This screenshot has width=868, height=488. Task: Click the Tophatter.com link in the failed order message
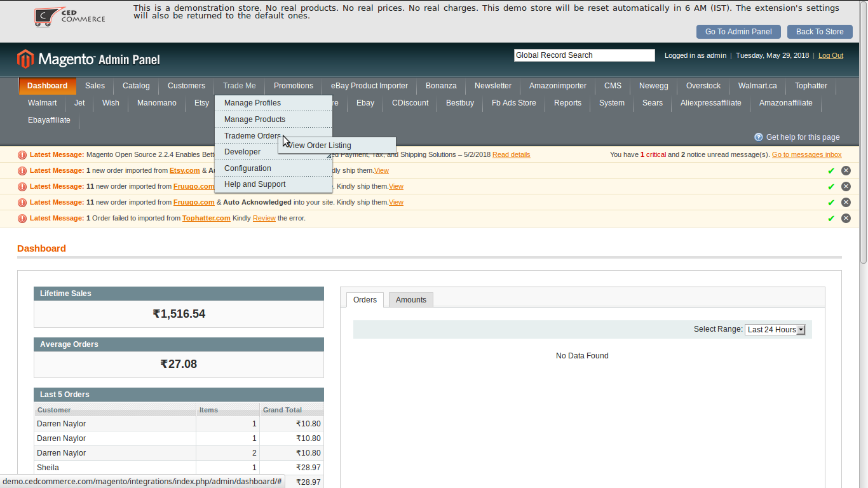coord(206,218)
